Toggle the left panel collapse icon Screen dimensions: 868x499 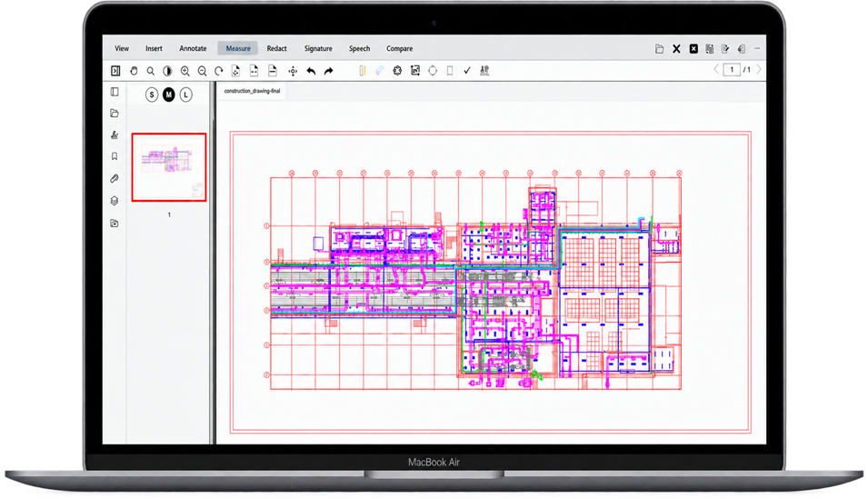click(x=115, y=71)
